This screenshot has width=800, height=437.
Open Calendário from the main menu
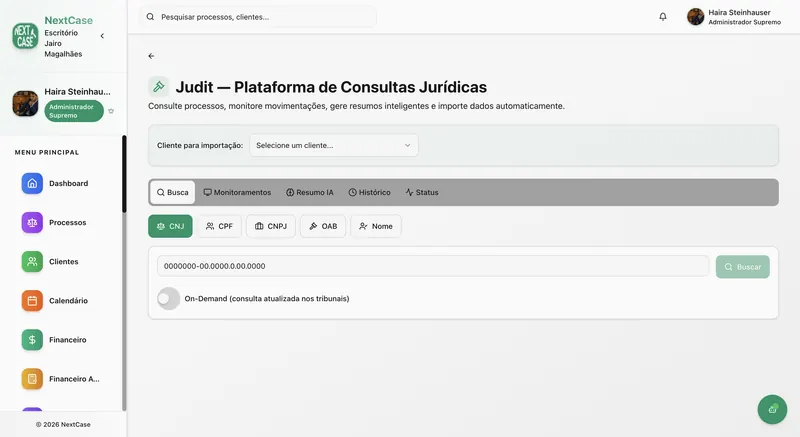click(68, 301)
